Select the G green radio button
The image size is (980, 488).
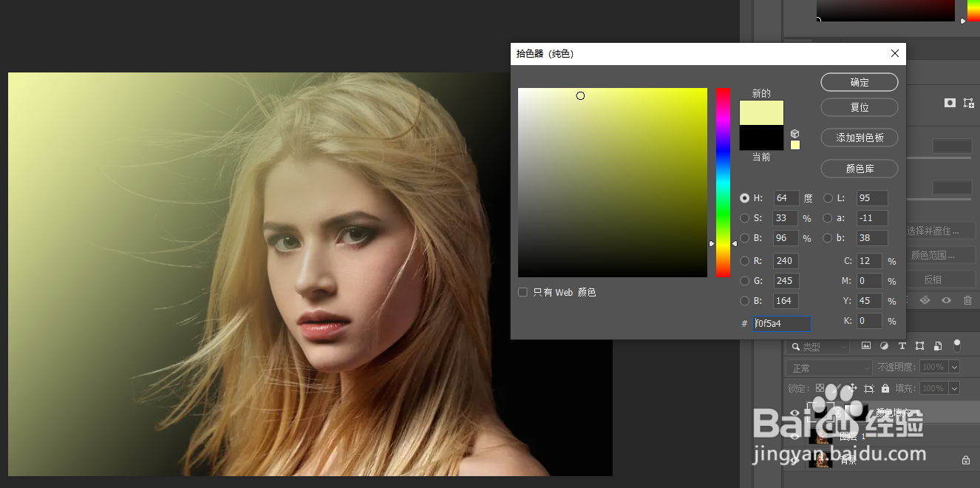[744, 281]
